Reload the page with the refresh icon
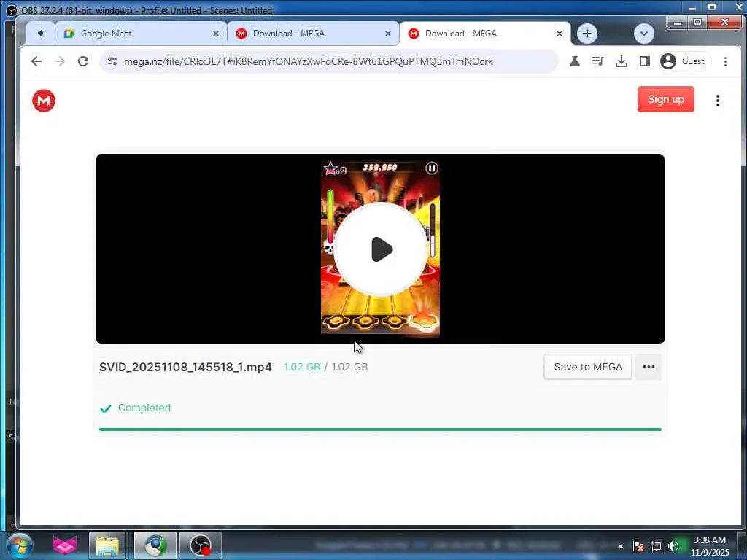The image size is (747, 560). click(x=83, y=61)
